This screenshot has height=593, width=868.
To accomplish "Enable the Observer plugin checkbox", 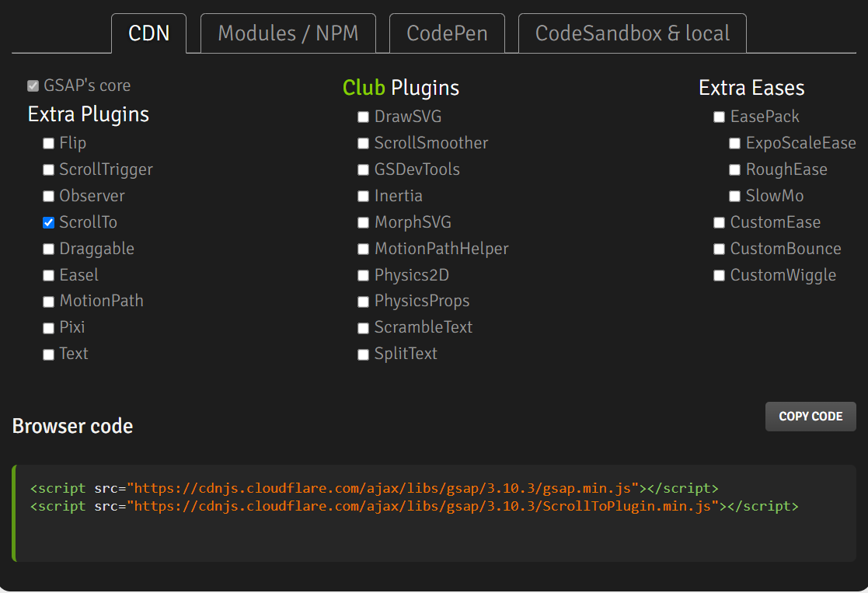I will pyautogui.click(x=49, y=196).
